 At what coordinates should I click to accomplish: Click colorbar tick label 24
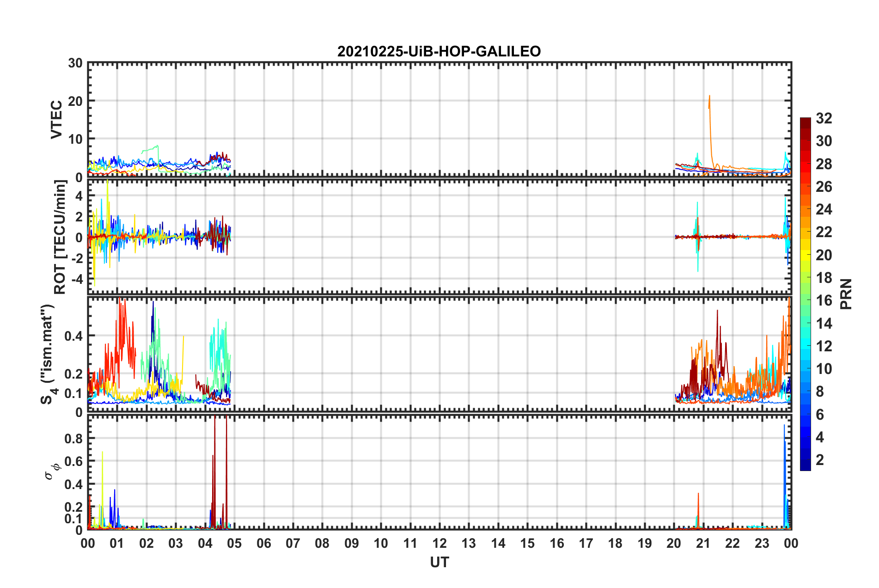tap(824, 209)
